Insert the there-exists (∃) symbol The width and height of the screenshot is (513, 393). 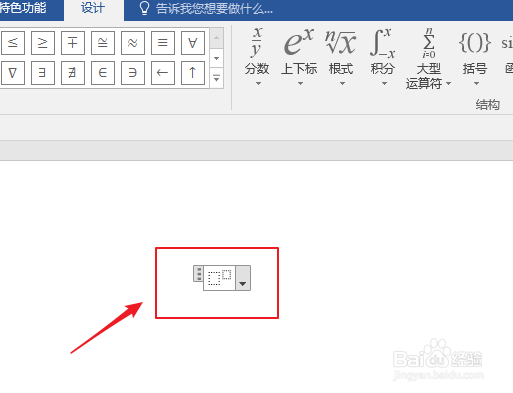coord(43,73)
